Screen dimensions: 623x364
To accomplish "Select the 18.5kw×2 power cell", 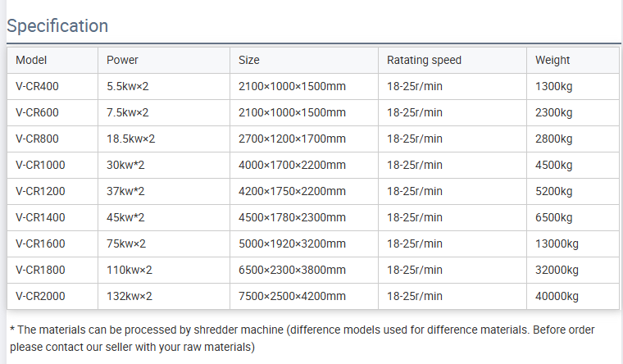I will (x=130, y=139).
